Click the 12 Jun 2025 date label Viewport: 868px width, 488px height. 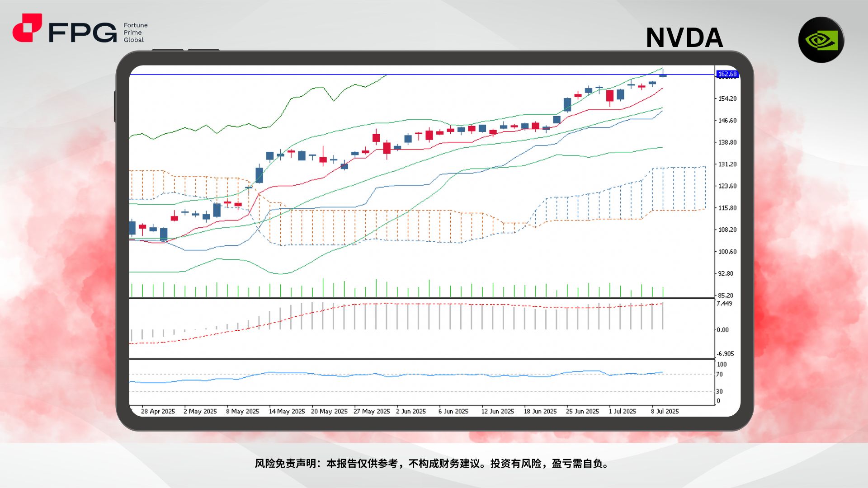498,412
